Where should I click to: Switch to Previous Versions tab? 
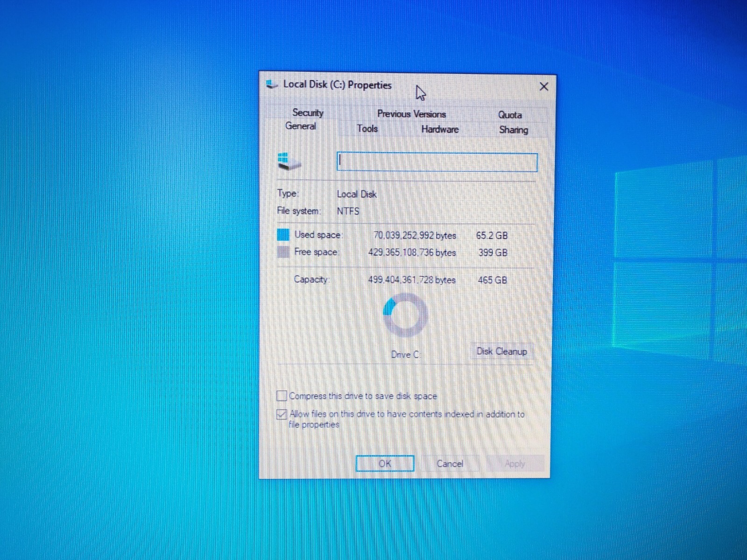[411, 114]
